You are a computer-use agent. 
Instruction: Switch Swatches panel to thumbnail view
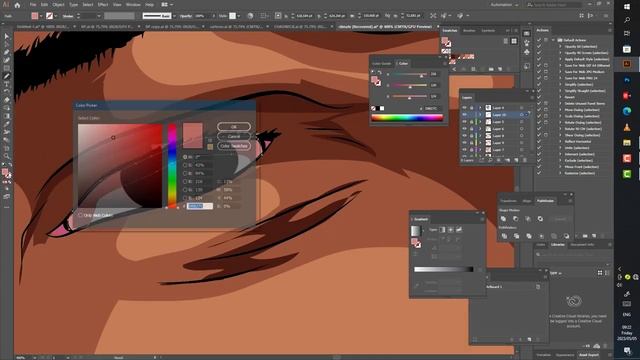tap(514, 41)
